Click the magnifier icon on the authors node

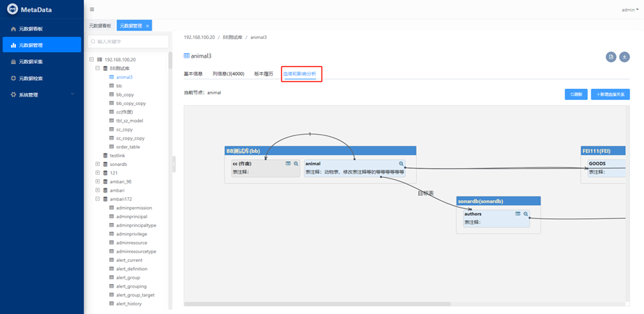pyautogui.click(x=526, y=214)
